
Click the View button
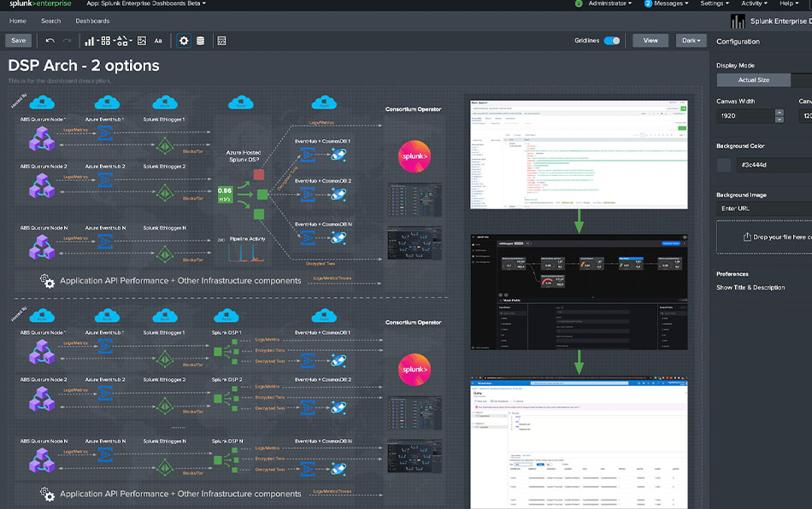click(650, 40)
